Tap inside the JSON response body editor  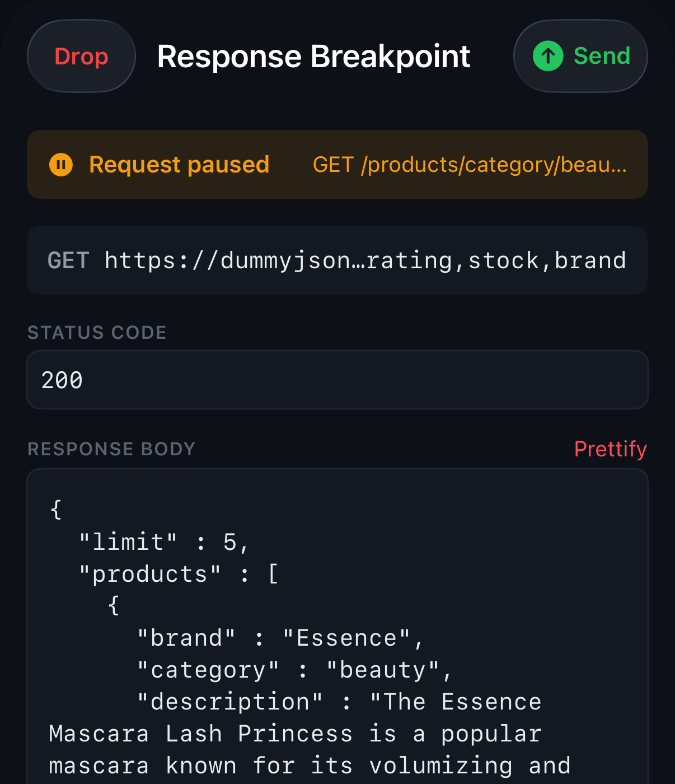pyautogui.click(x=336, y=616)
